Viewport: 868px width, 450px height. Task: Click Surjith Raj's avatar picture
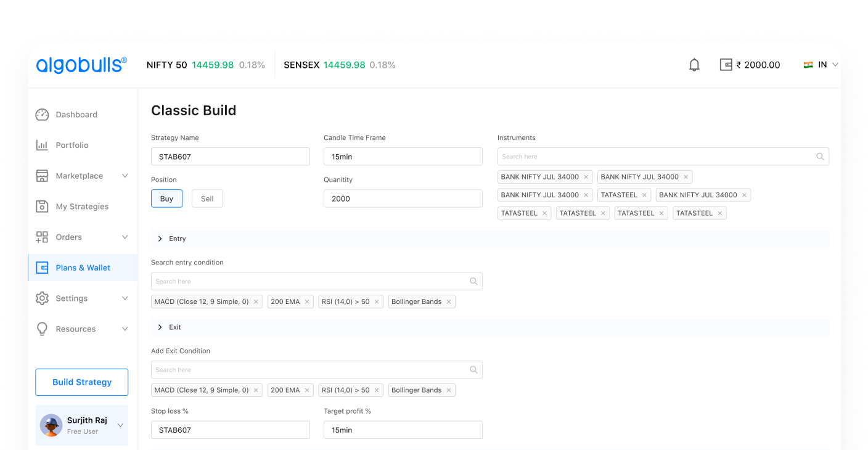[x=51, y=425]
